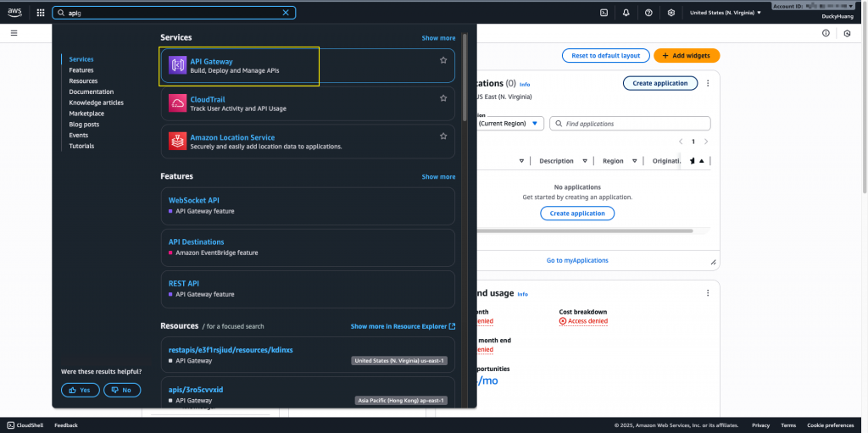Open Cookie preferences in the footer
This screenshot has height=433, width=868.
(x=831, y=425)
